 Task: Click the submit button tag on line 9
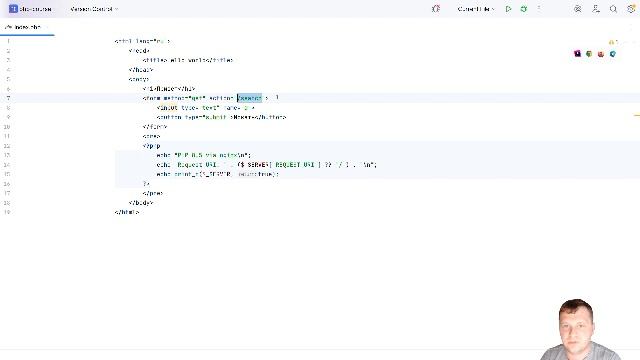[x=221, y=118]
